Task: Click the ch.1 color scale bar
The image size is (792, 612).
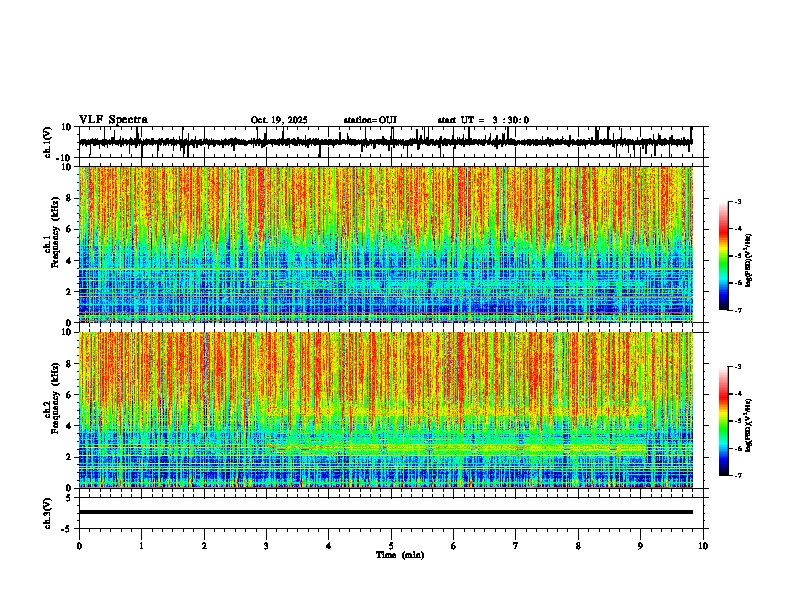Action: tap(723, 256)
